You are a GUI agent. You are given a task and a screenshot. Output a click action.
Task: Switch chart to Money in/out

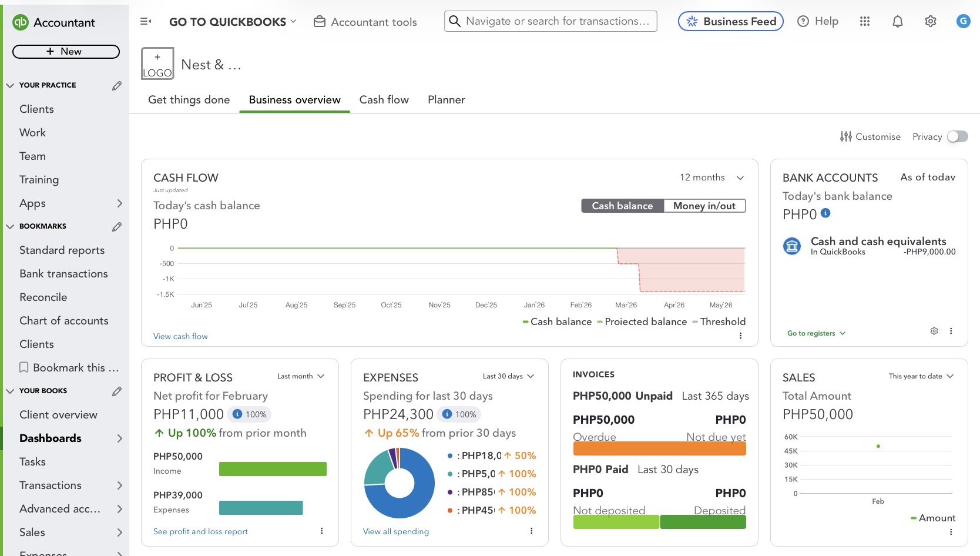[x=704, y=206]
